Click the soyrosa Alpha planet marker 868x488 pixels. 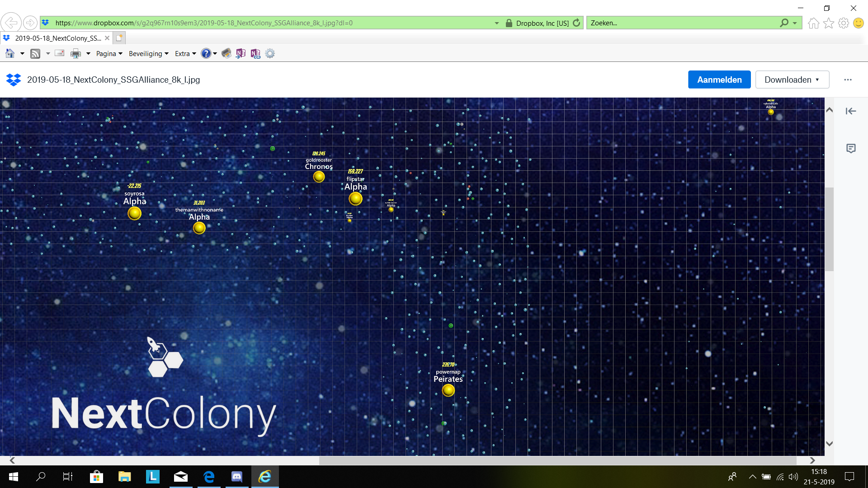pos(134,213)
